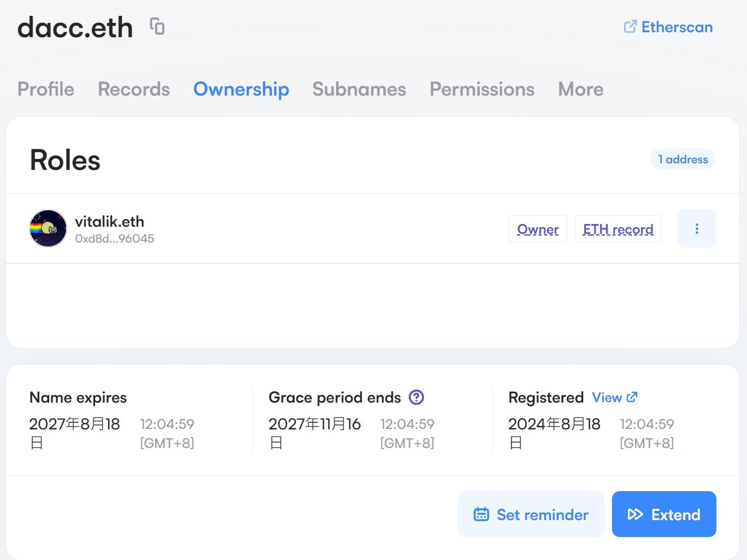Image resolution: width=747 pixels, height=560 pixels.
Task: Expand the Permissions section
Action: [x=481, y=89]
